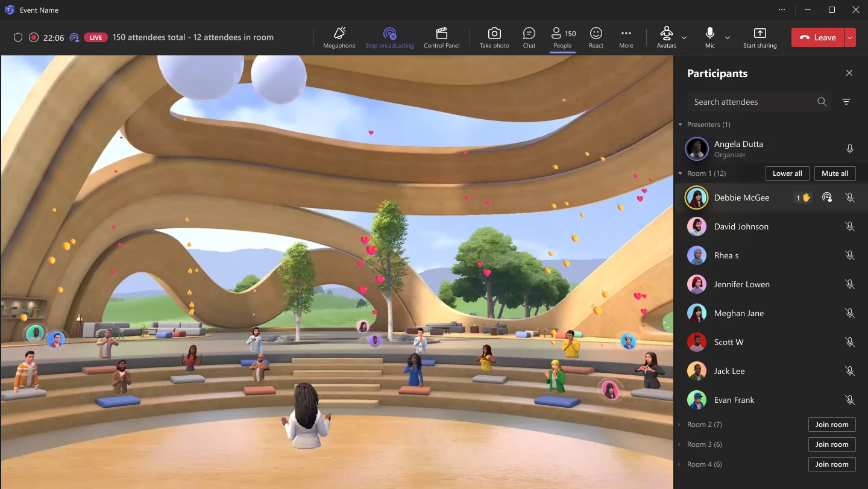This screenshot has width=868, height=489.
Task: Open title bar ellipsis menu
Action: (x=782, y=10)
